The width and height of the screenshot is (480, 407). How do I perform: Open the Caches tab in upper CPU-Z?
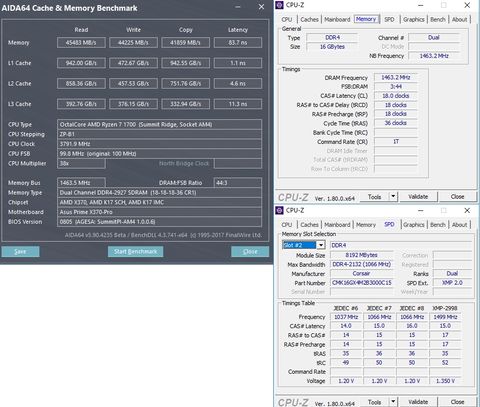[x=309, y=19]
